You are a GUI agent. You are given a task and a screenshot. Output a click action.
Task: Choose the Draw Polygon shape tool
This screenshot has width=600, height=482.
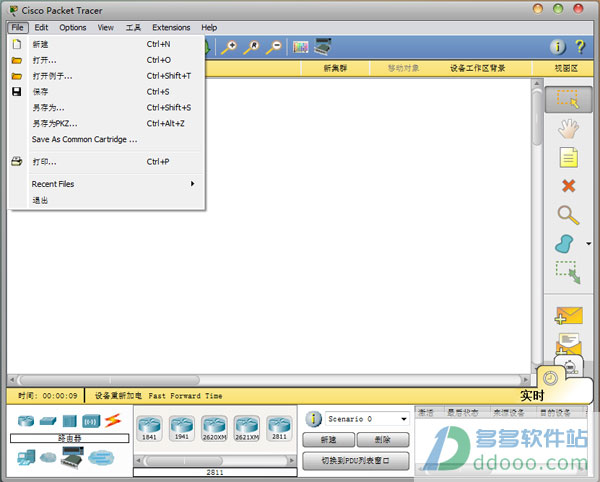[564, 244]
